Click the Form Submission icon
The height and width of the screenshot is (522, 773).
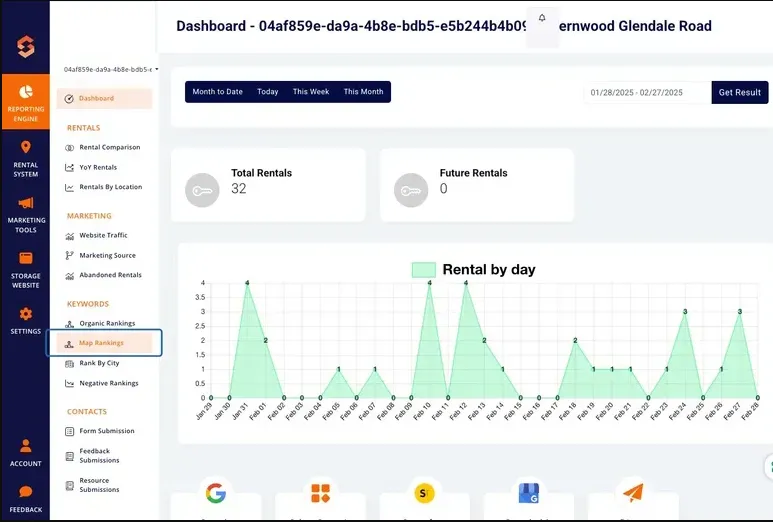click(x=70, y=431)
